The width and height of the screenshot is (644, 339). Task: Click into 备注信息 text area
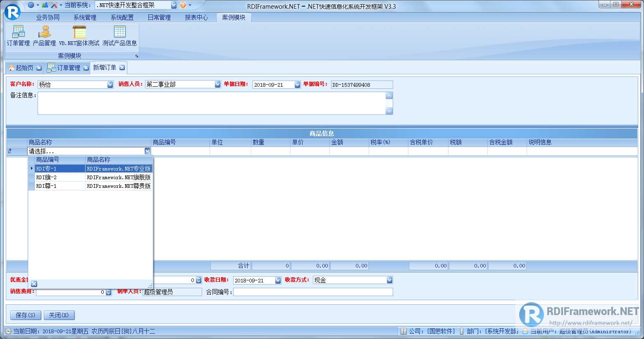click(212, 103)
